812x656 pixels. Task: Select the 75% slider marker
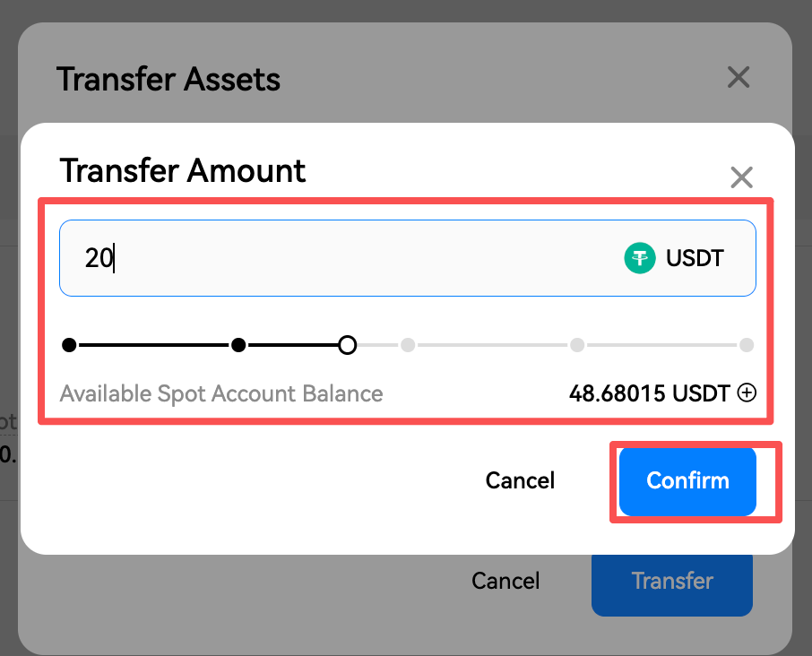577,344
